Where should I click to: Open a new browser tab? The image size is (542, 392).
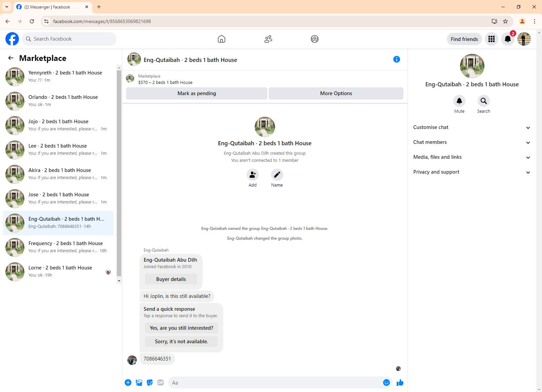coord(99,7)
